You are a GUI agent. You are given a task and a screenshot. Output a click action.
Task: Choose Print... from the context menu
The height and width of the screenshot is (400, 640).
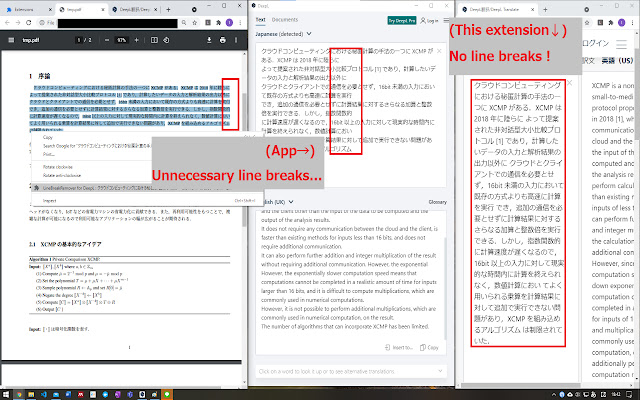point(49,154)
